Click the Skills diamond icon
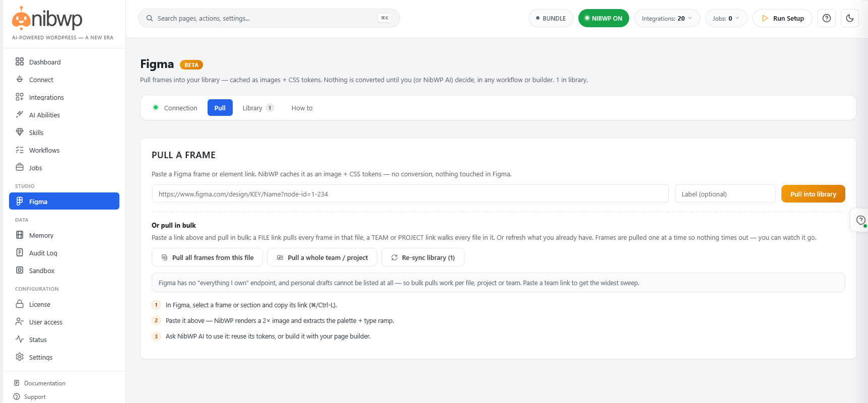868x403 pixels. point(20,132)
